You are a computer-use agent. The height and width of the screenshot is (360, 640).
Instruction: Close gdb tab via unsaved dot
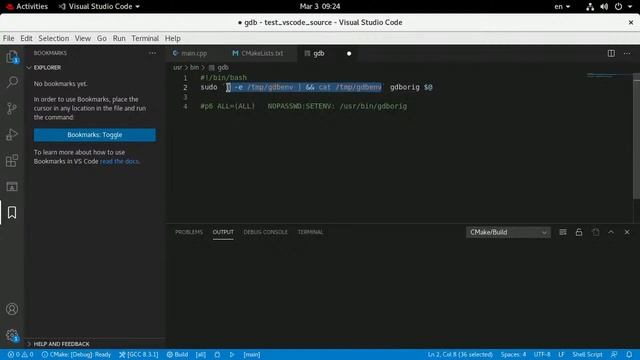click(x=349, y=53)
